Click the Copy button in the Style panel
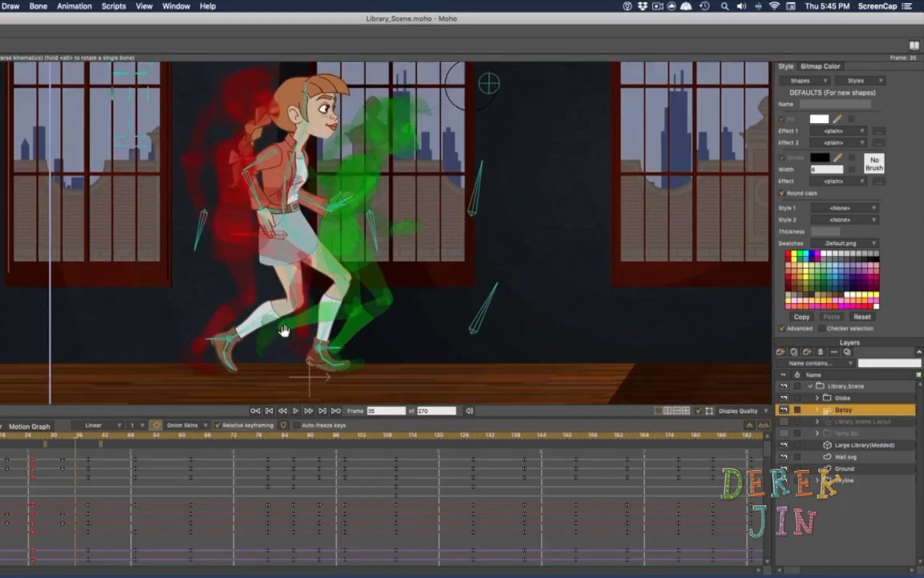 coord(801,317)
